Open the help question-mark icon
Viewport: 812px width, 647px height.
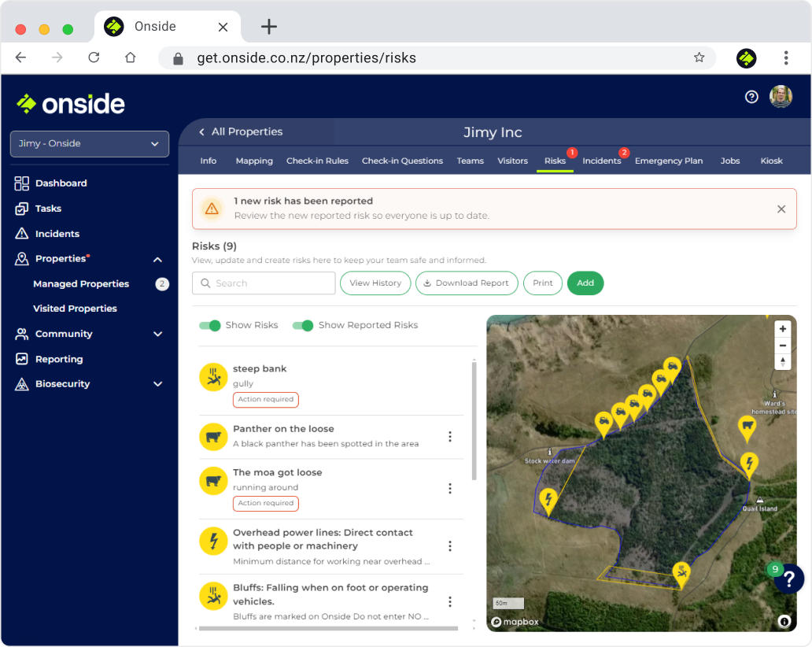(x=750, y=96)
